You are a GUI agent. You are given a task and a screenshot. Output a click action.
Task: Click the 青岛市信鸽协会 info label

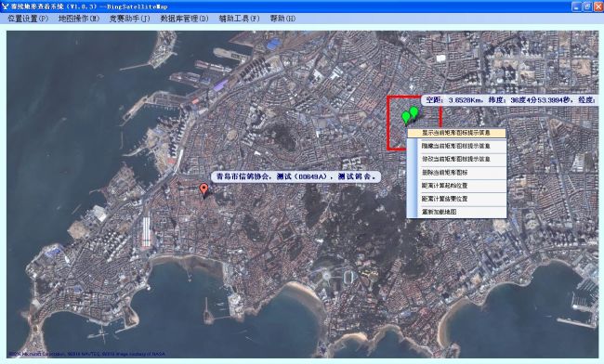[295, 176]
